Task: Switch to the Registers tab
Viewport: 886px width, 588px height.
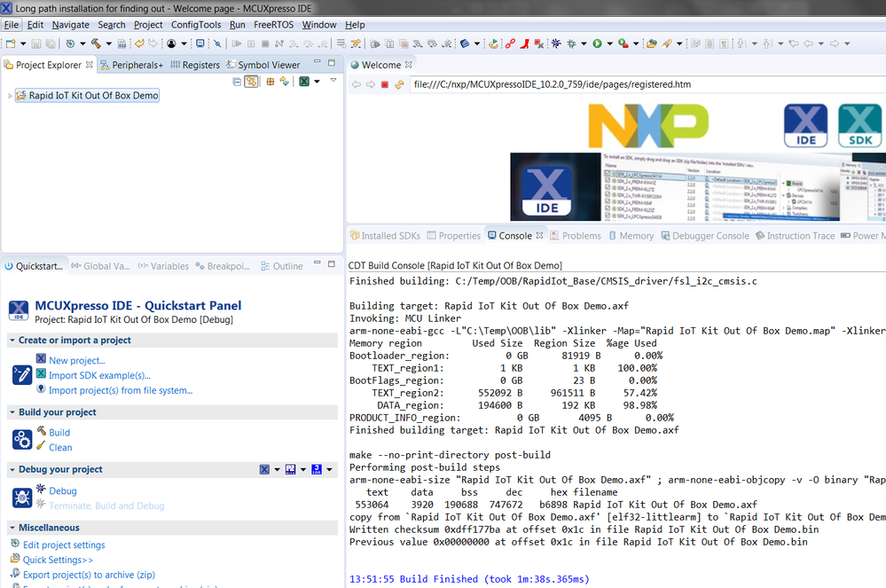Action: (x=195, y=65)
